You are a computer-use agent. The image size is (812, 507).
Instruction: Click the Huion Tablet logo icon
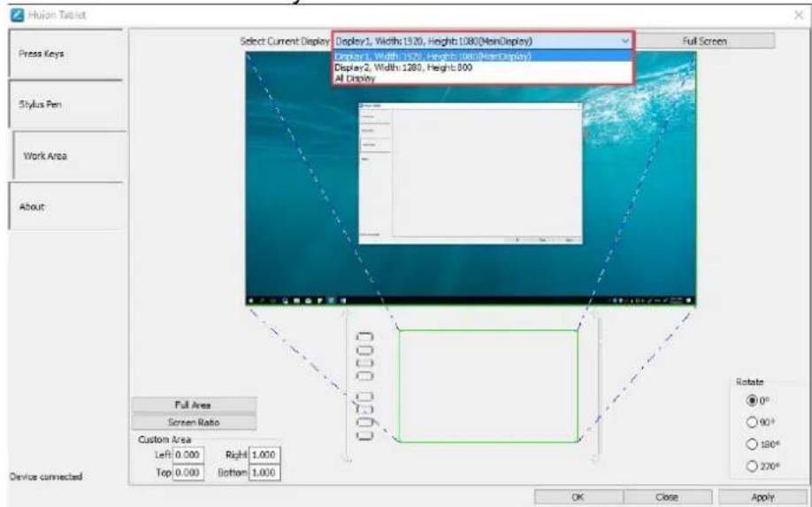(x=17, y=15)
